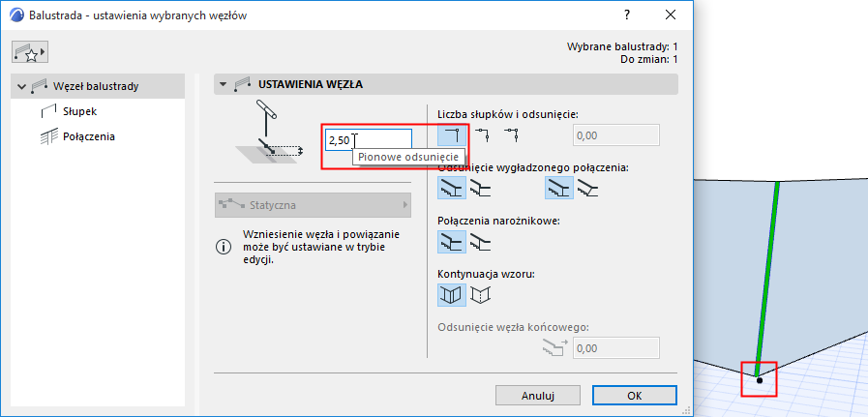The width and height of the screenshot is (868, 417).
Task: Open the railing favorites picker button
Action: [x=30, y=51]
